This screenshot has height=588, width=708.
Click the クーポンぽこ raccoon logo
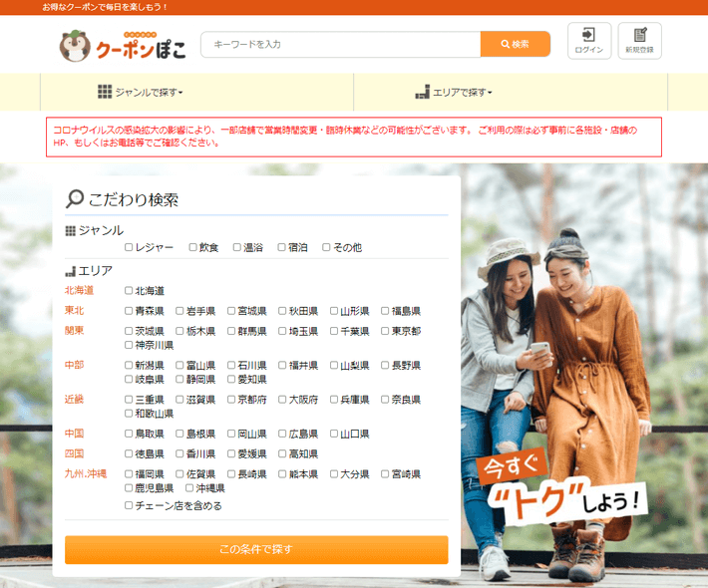click(123, 46)
